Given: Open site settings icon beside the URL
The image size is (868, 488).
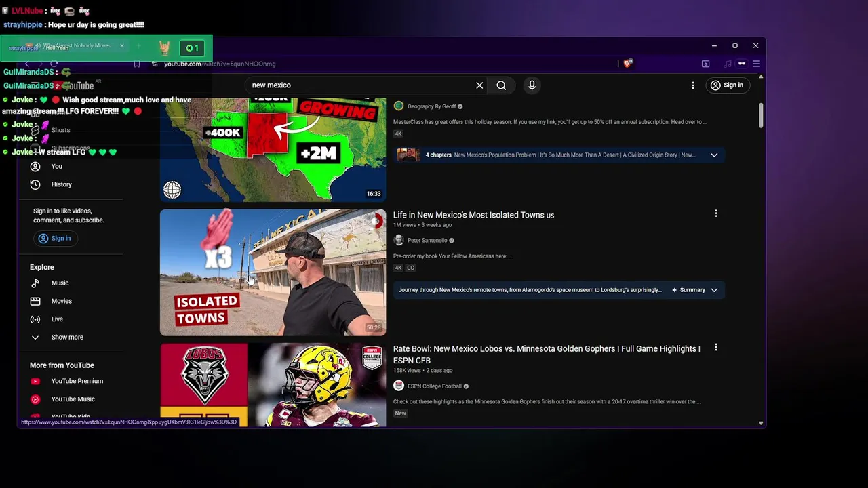Looking at the screenshot, I should click(x=155, y=64).
